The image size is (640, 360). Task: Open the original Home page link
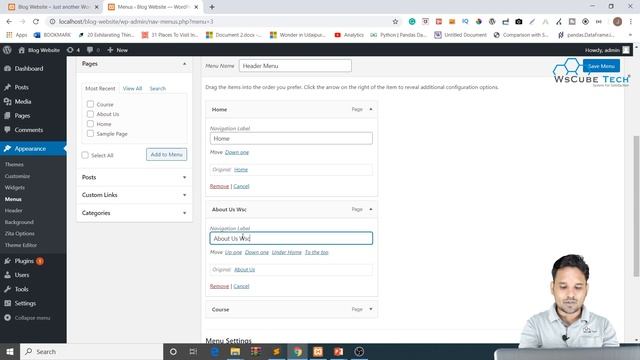click(x=241, y=169)
